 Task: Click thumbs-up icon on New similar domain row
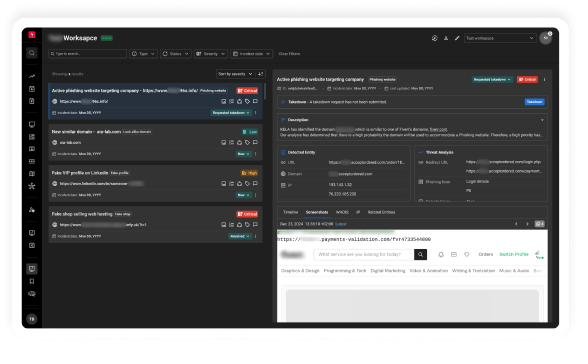click(x=240, y=142)
